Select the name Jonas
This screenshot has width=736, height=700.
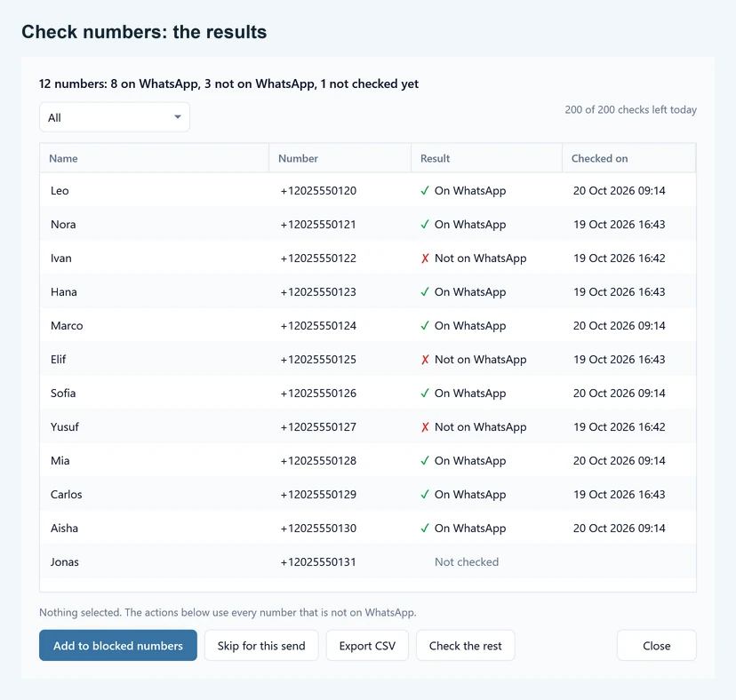[x=65, y=562]
